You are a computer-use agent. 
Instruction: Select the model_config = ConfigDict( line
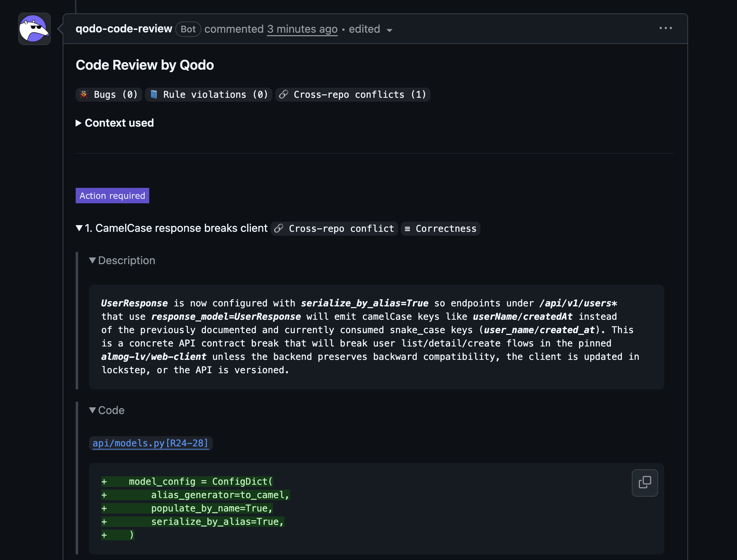point(187,482)
